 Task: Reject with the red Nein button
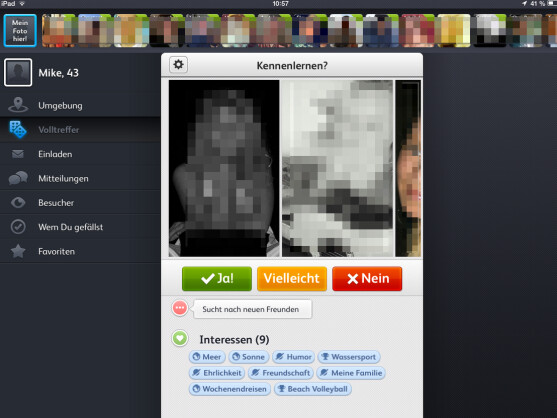tap(367, 278)
